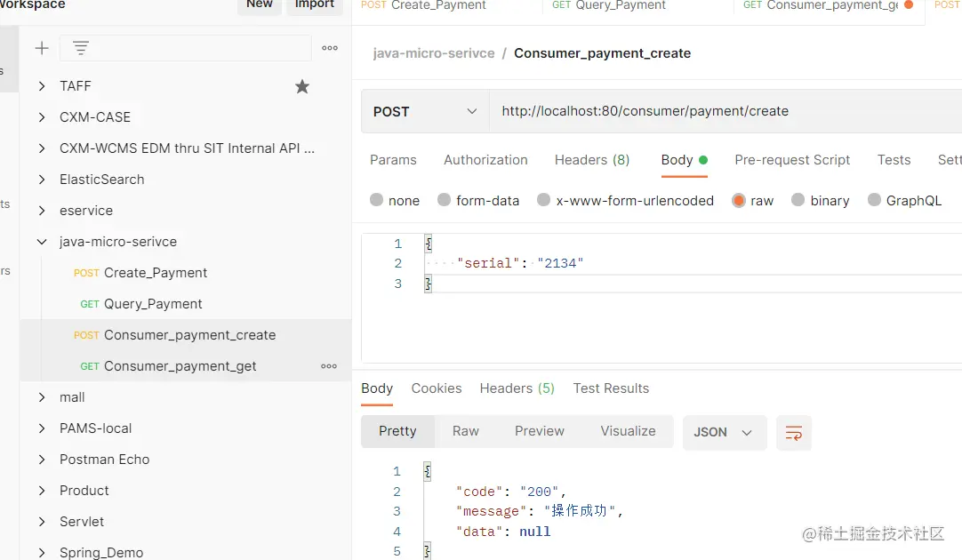Click the filter icon in sidebar search
This screenshot has width=962, height=560.
81,48
